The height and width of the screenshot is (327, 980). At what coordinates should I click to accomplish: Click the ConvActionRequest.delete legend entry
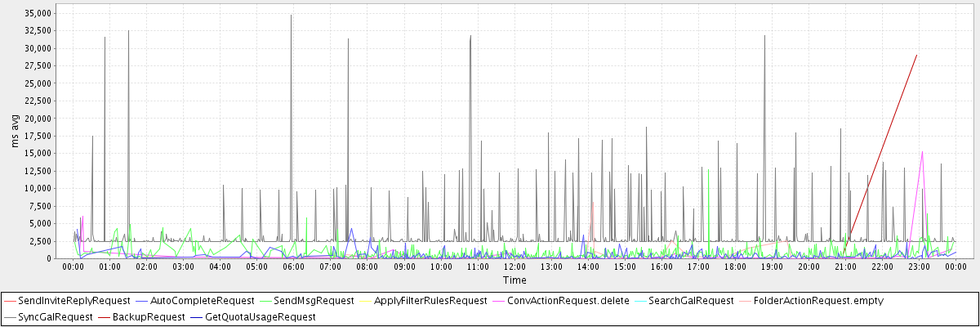point(568,301)
